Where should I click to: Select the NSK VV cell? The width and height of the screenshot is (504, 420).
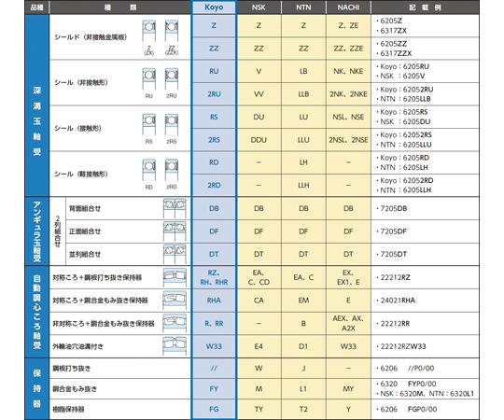coord(259,94)
